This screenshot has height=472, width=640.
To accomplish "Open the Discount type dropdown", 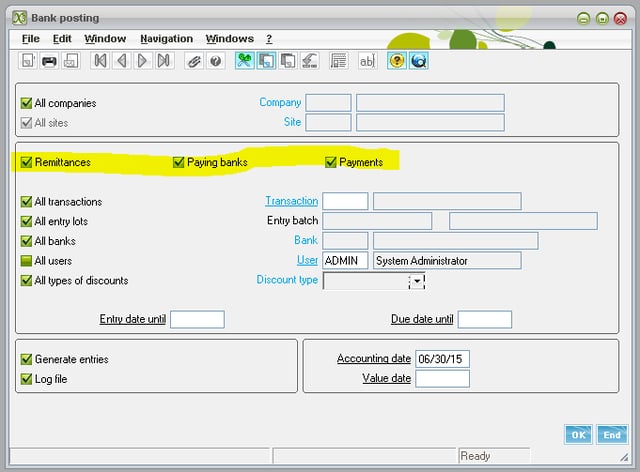I will (417, 281).
